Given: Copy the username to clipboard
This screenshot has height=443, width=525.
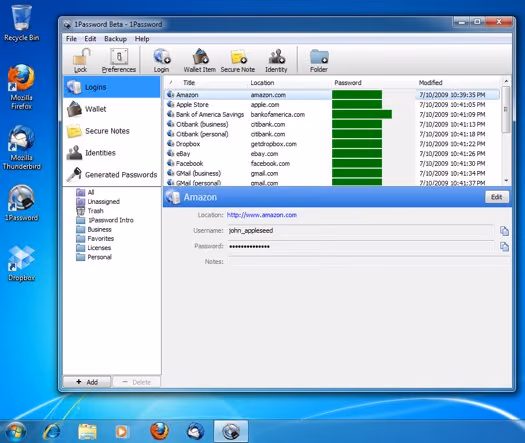Looking at the screenshot, I should (x=504, y=231).
